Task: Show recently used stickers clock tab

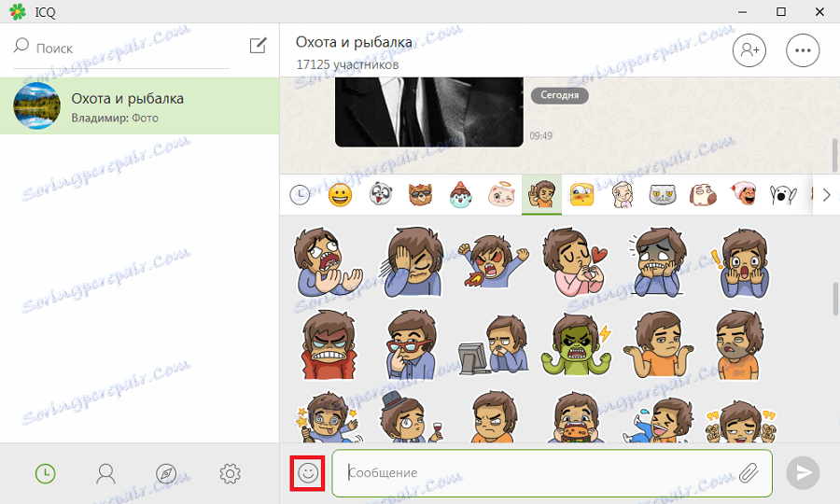Action: point(300,194)
